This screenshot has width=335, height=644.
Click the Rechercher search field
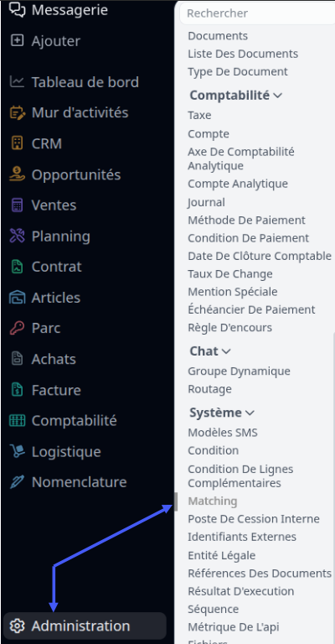pos(257,13)
